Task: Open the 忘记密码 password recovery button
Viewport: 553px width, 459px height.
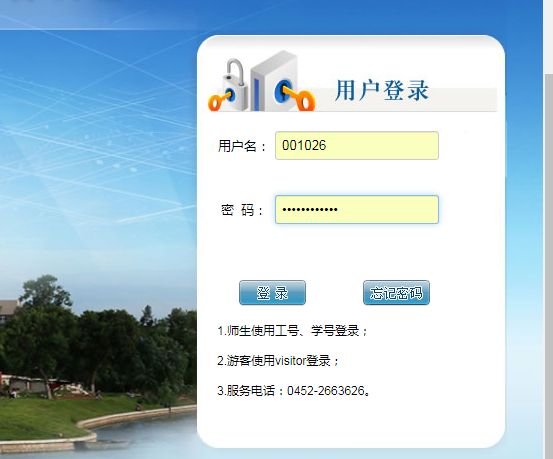Action: point(396,292)
